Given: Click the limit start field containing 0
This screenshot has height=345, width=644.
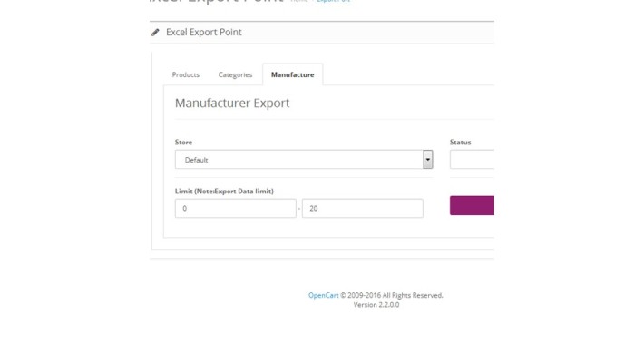Looking at the screenshot, I should (x=235, y=209).
